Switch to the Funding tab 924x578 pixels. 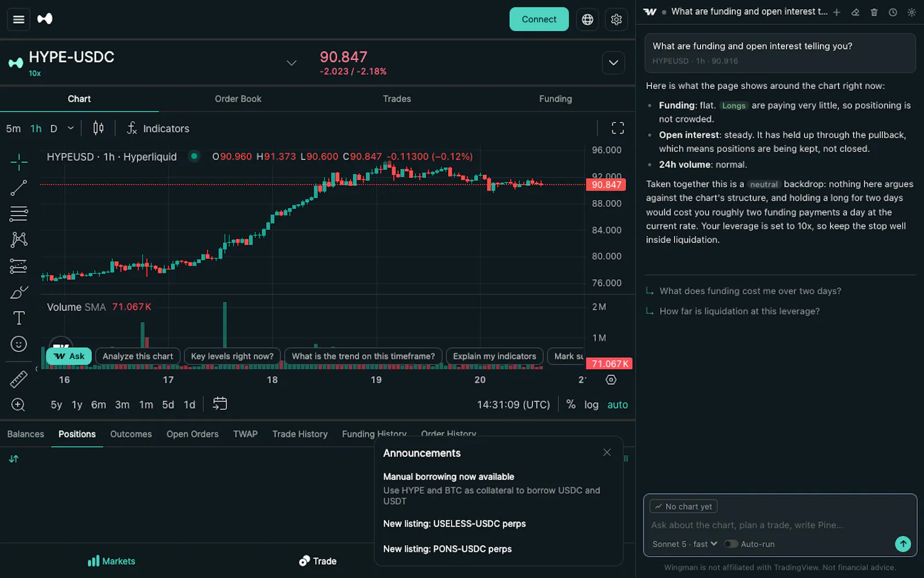[556, 99]
